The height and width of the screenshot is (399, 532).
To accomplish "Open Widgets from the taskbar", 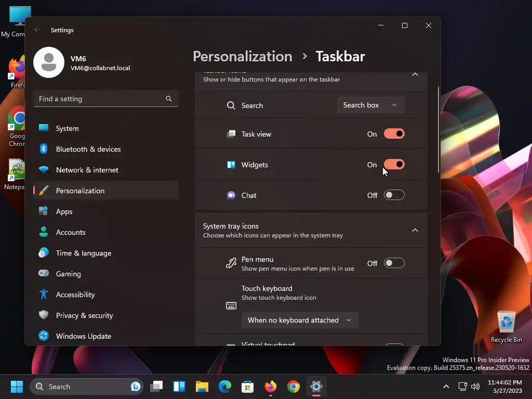I will 179,387.
